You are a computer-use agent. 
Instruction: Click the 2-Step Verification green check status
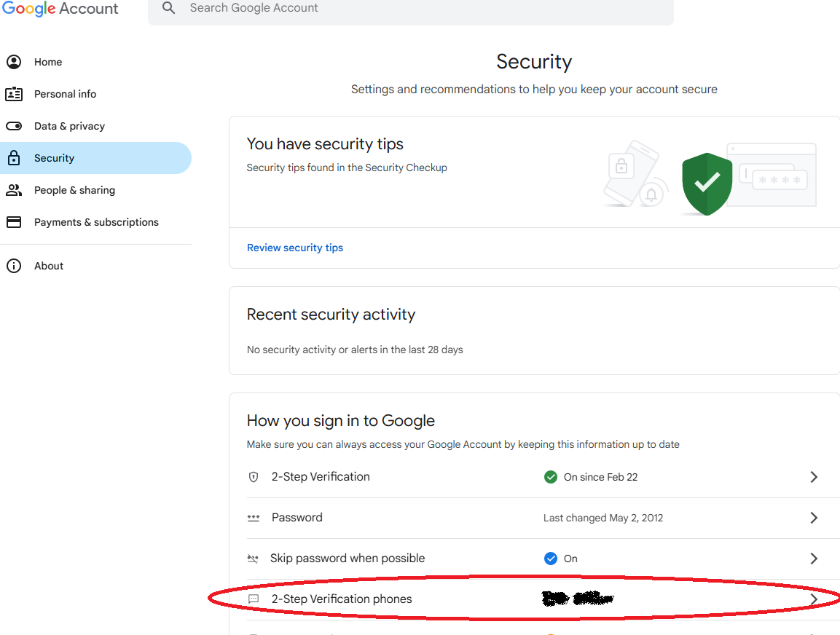click(x=551, y=477)
